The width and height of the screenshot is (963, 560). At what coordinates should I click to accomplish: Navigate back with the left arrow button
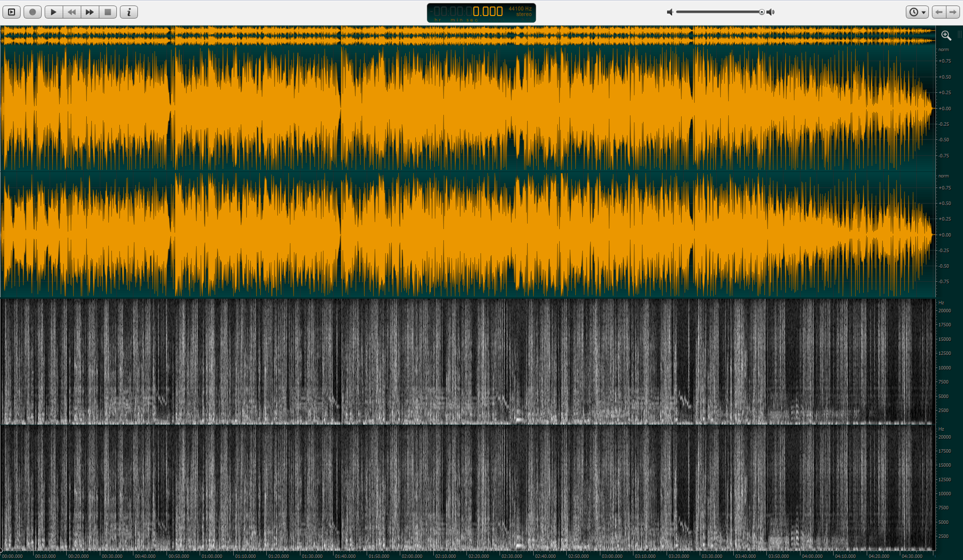[939, 12]
